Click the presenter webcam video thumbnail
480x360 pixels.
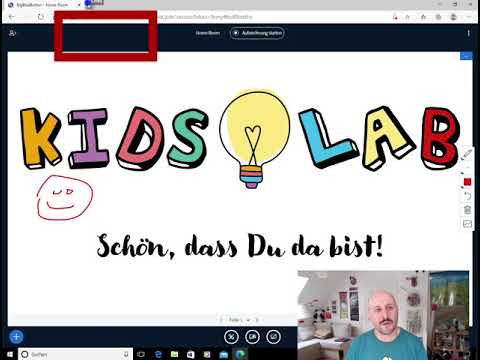(383, 315)
